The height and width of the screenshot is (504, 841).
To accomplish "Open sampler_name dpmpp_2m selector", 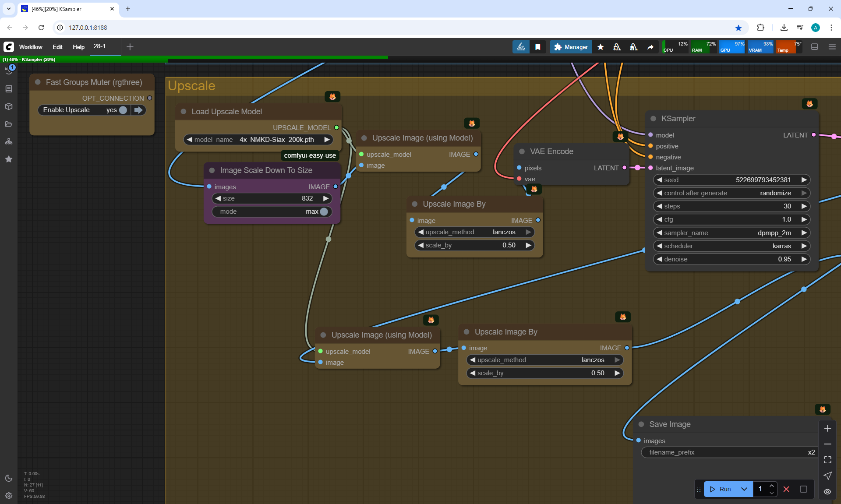I will pos(731,233).
